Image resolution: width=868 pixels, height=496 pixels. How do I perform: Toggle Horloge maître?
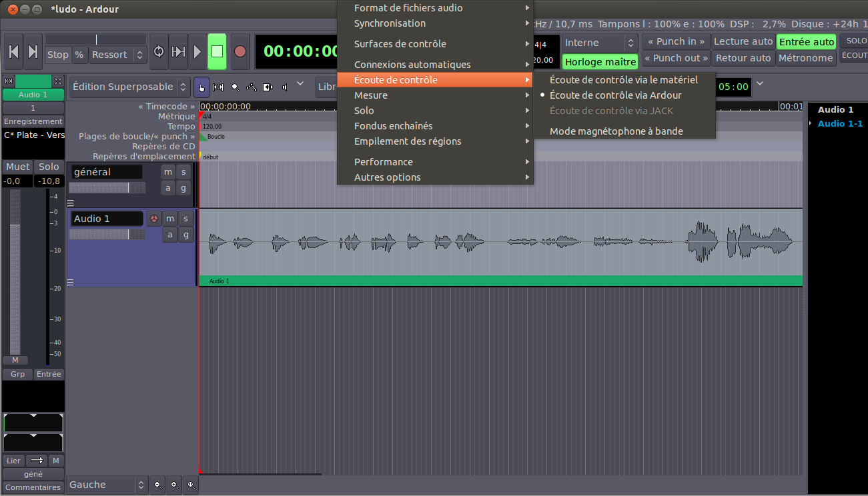[x=600, y=62]
